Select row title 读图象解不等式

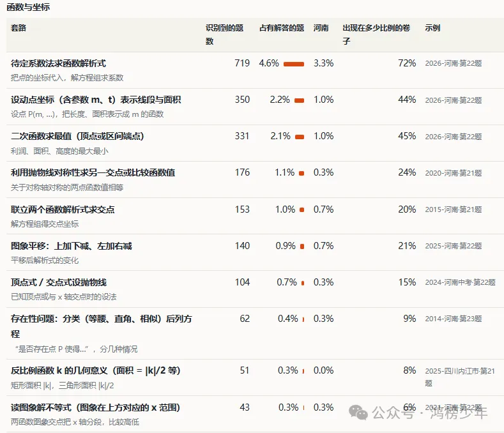click(95, 407)
